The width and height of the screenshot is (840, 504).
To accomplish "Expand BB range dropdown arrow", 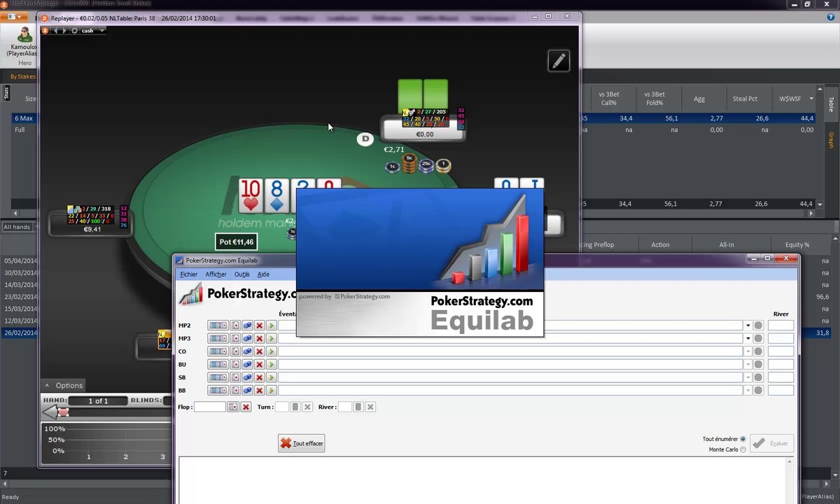I will 748,390.
